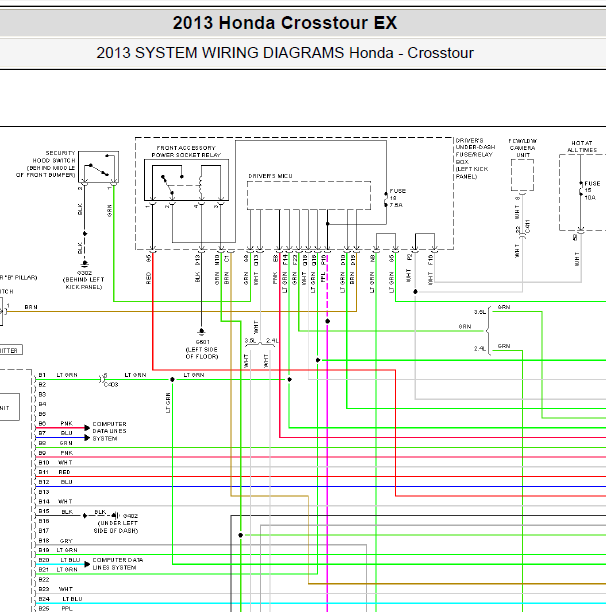This screenshot has width=606, height=612.
Task: Select the B19 pin label
Action: click(x=44, y=550)
